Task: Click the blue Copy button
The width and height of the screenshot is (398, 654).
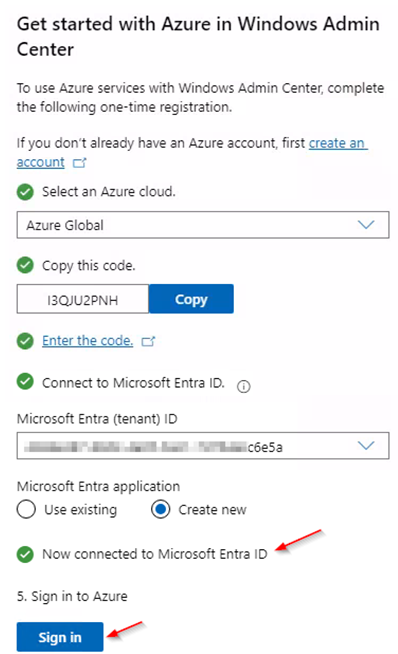Action: (191, 299)
